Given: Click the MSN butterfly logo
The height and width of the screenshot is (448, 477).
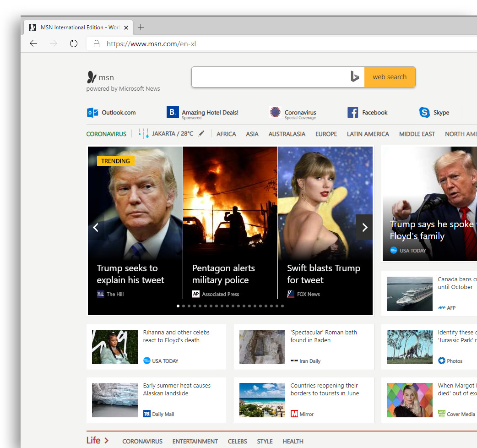Looking at the screenshot, I should 92,77.
